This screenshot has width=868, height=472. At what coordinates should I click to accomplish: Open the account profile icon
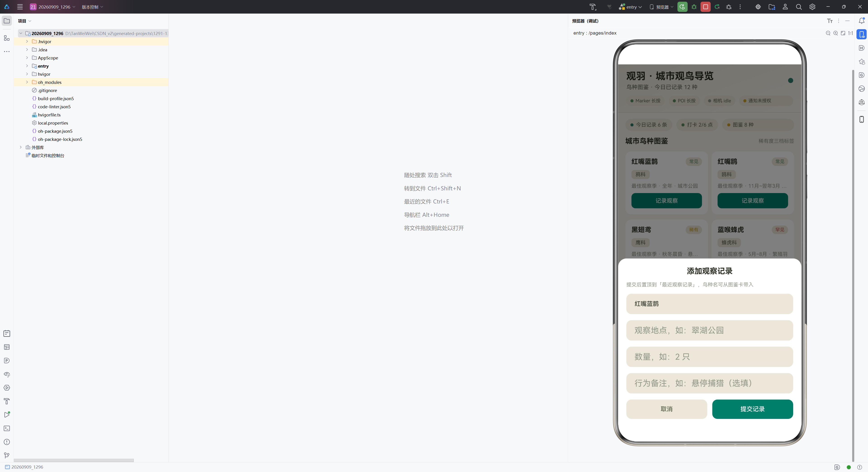785,7
